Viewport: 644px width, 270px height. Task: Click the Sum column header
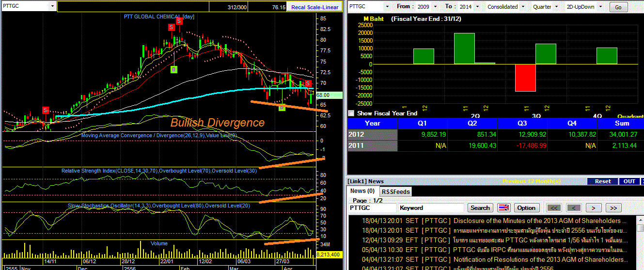click(x=621, y=123)
